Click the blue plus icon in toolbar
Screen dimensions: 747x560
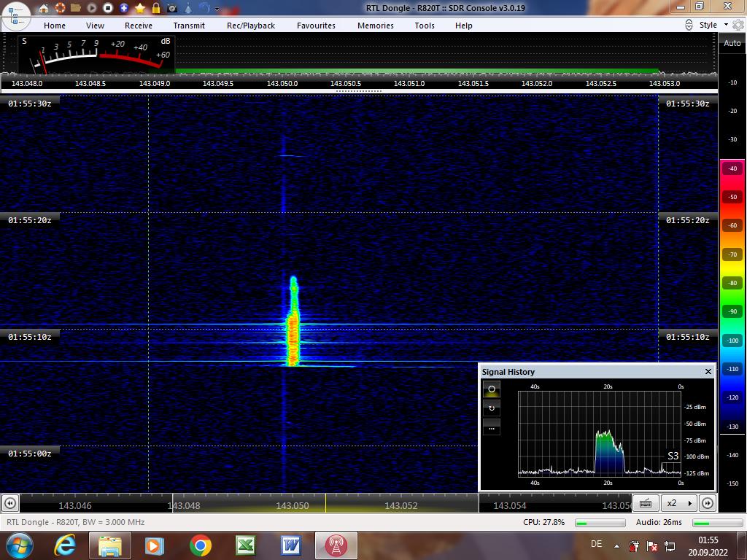click(124, 8)
